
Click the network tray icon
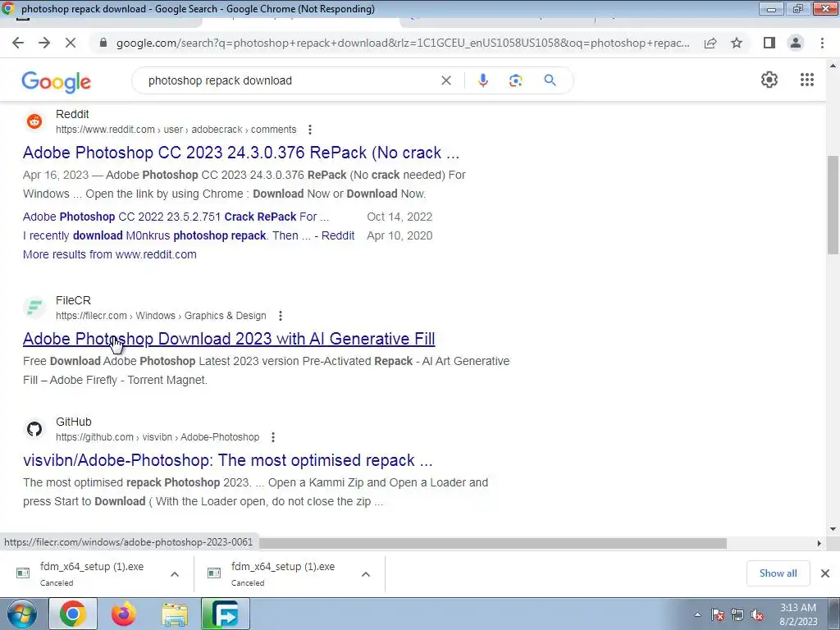[737, 615]
